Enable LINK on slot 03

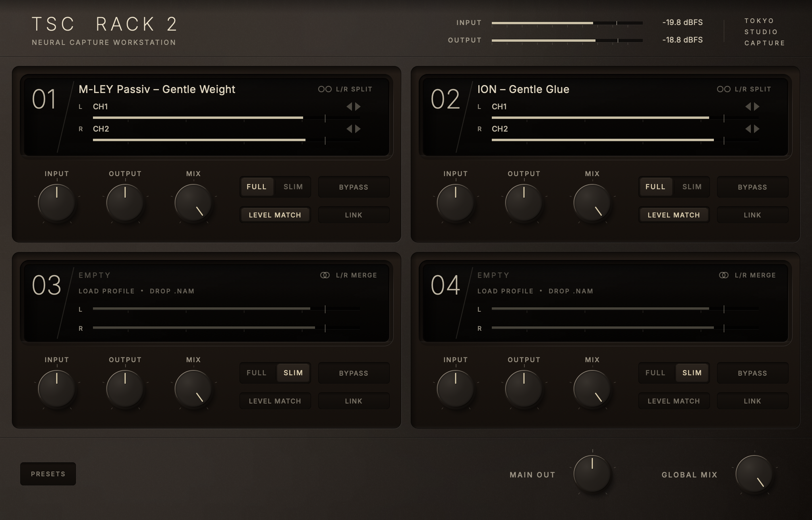pos(354,401)
